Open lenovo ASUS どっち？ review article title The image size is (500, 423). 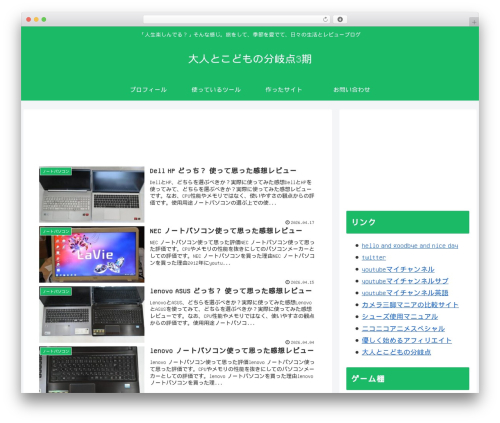coord(231,291)
